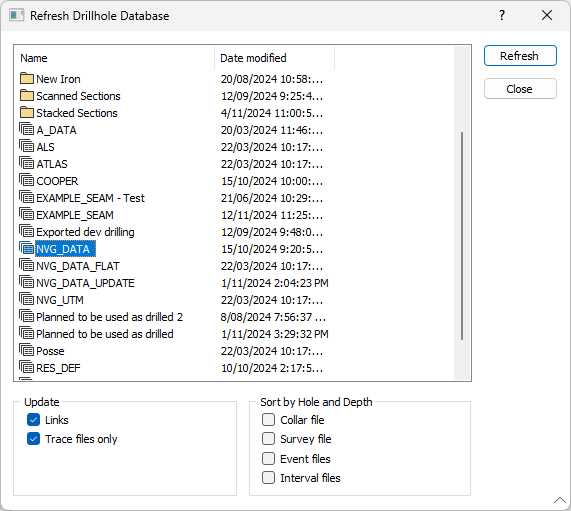Enable sorting for Interval files
This screenshot has height=511, width=571.
(268, 477)
